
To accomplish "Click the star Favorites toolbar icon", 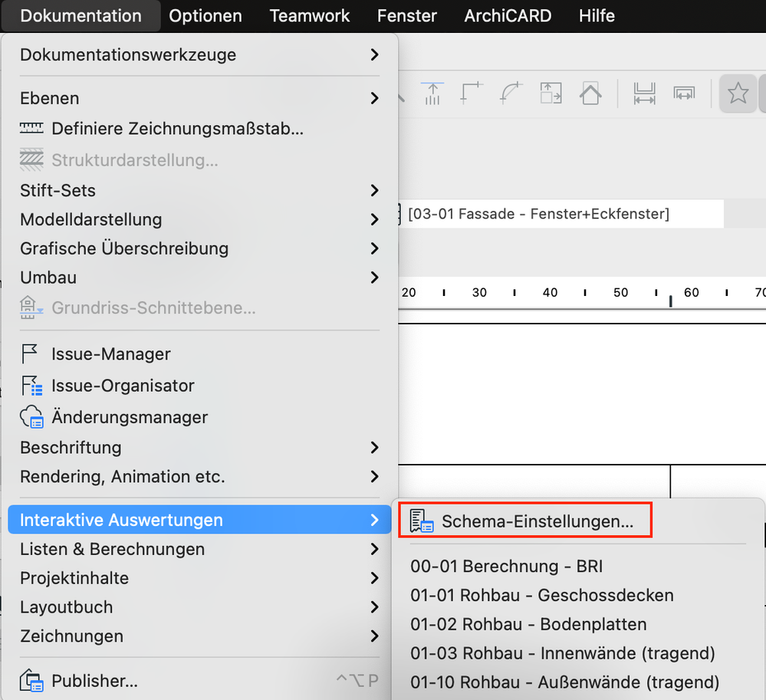I will 738,94.
